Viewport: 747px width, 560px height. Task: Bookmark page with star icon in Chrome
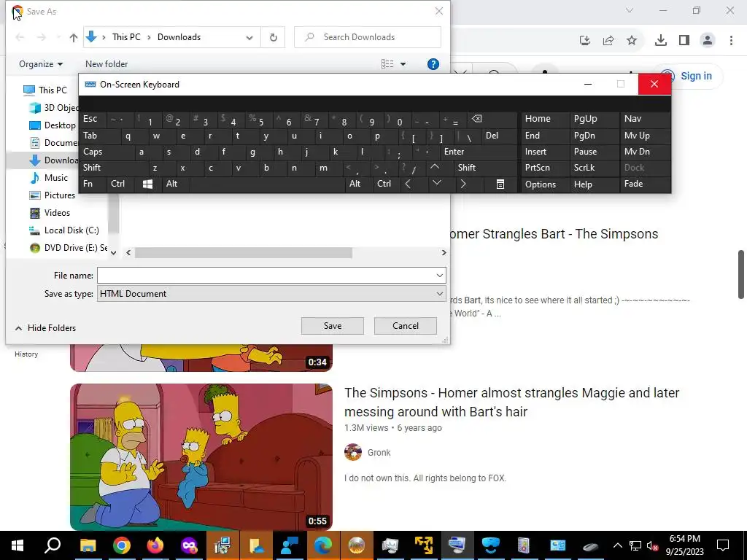632,41
